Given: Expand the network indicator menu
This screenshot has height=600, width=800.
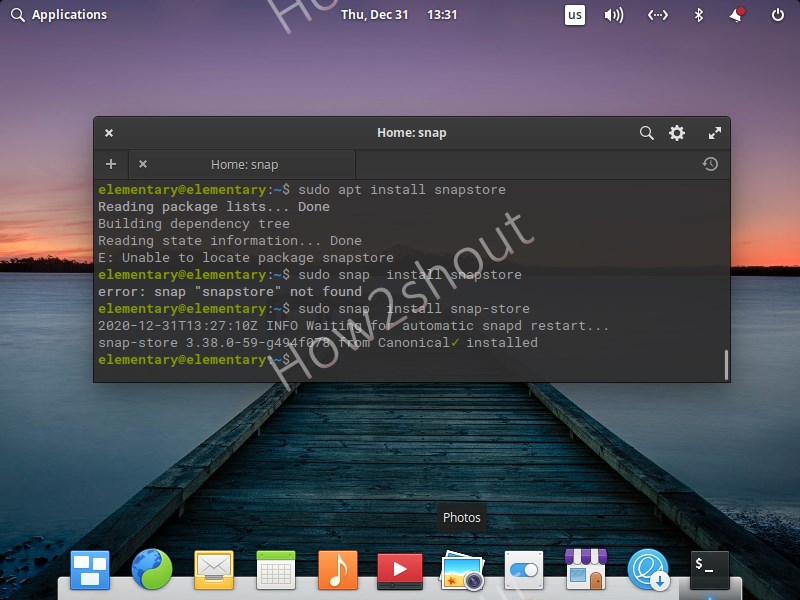Looking at the screenshot, I should point(658,15).
